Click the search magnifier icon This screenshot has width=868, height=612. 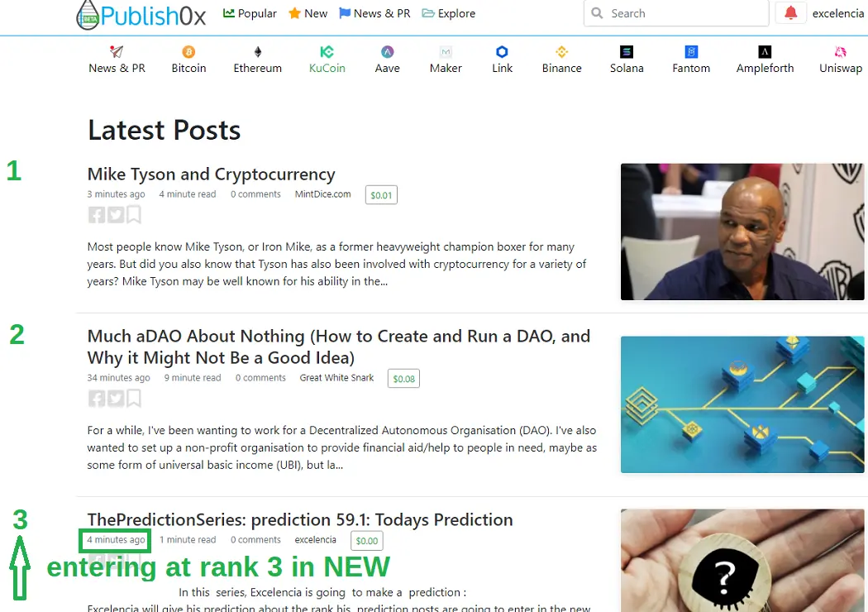click(x=597, y=12)
